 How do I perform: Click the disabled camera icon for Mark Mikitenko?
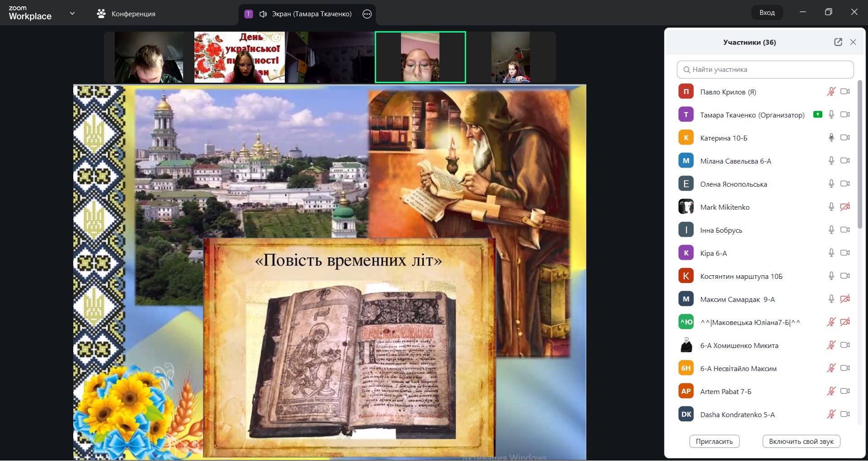(845, 207)
